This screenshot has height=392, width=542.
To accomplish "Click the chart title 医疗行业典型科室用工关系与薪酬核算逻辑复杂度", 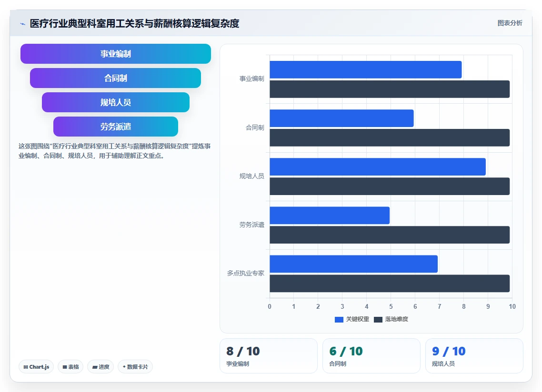I will coord(134,23).
